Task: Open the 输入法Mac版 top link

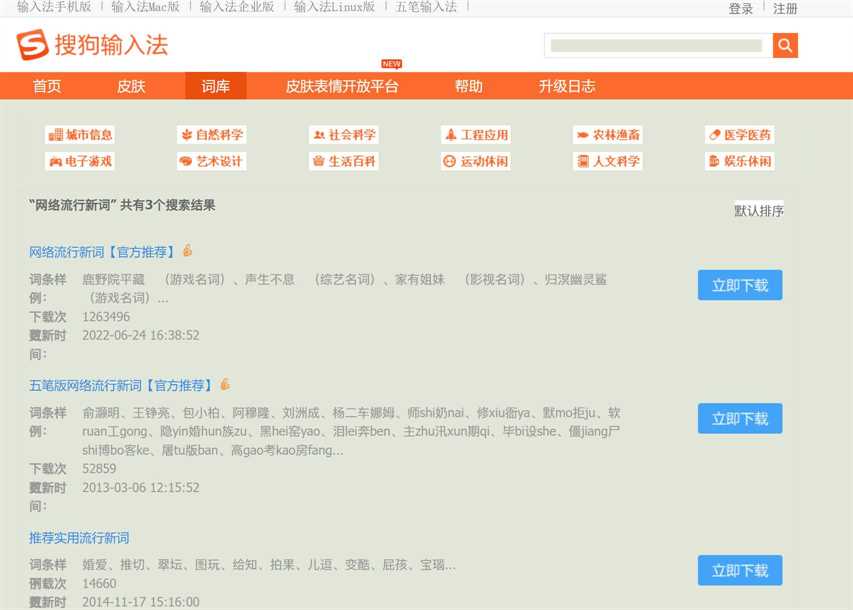Action: point(146,7)
